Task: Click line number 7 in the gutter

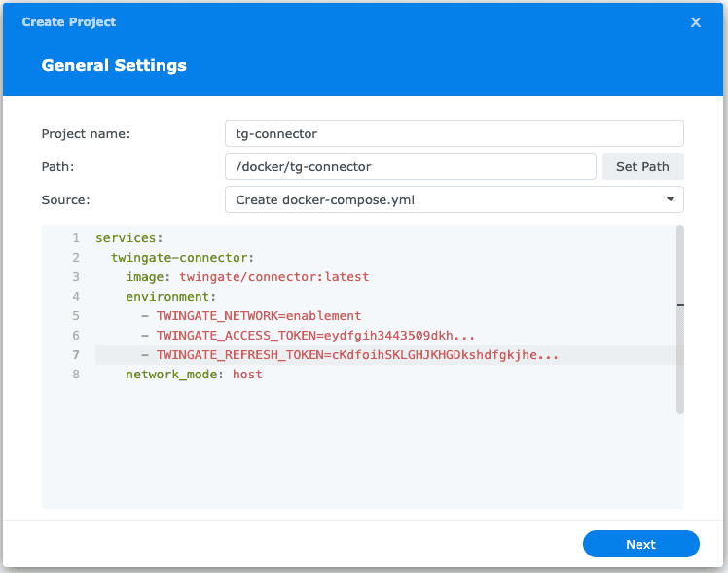Action: click(x=75, y=355)
